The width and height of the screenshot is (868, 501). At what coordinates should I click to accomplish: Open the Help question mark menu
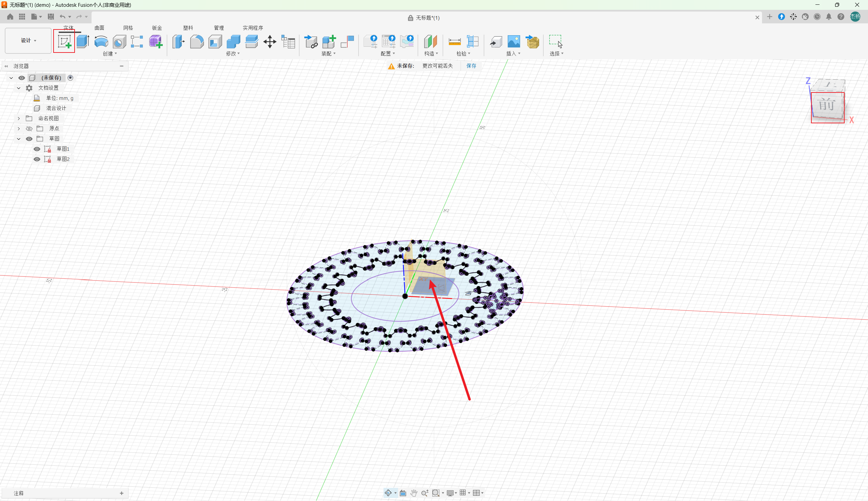(x=841, y=17)
